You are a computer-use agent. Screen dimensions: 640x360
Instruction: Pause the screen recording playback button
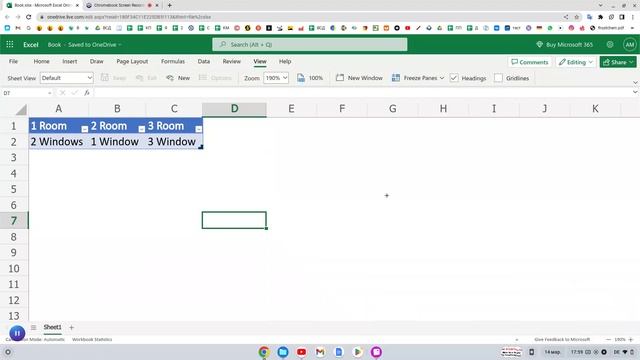pyautogui.click(x=17, y=333)
